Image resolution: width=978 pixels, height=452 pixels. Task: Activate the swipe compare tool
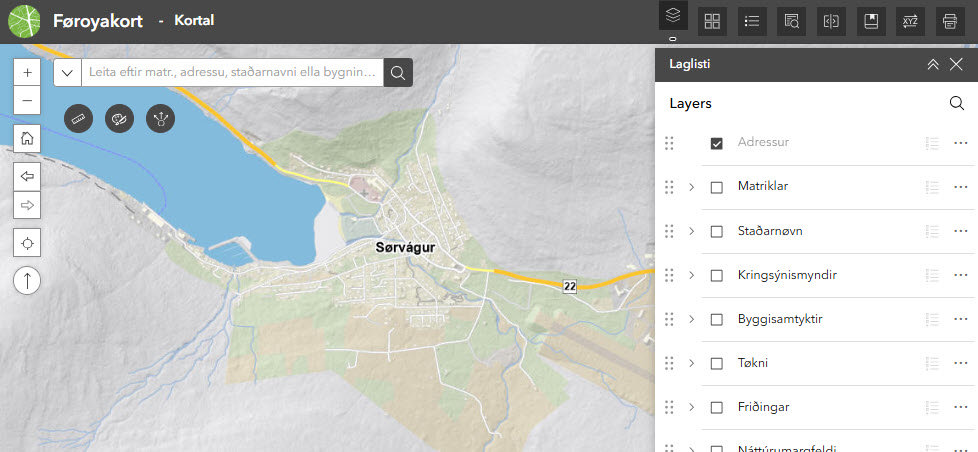point(830,21)
